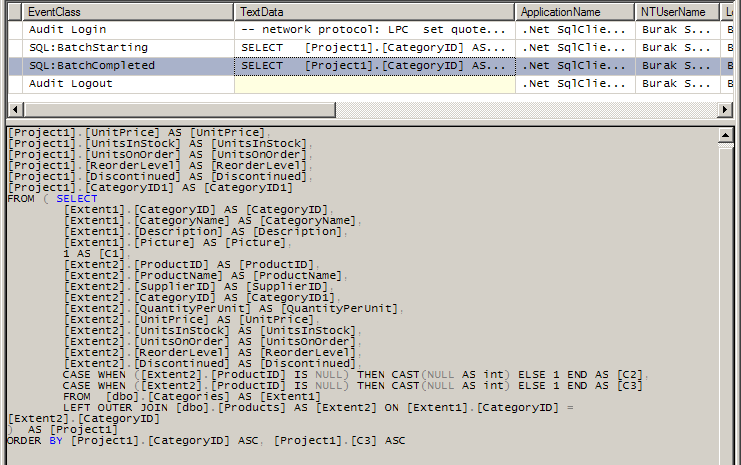Click the empty TextData cell of Audit Logout
Viewport: 741px width, 465px height.
click(x=374, y=84)
